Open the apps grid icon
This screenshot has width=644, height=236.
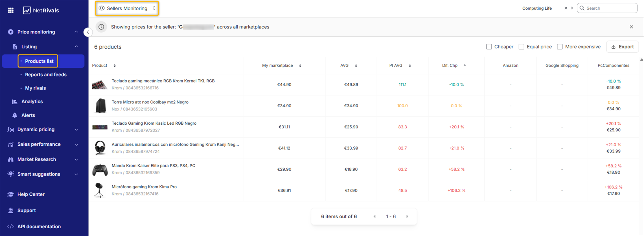point(11,10)
